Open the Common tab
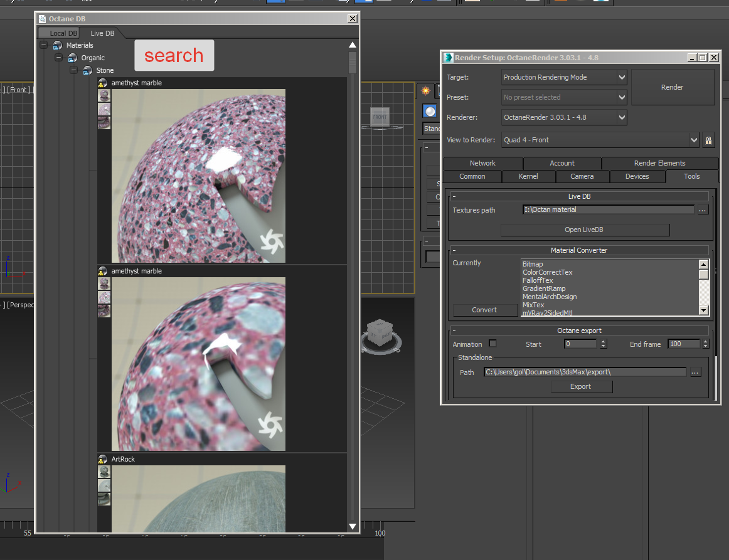729x560 pixels. coord(472,176)
